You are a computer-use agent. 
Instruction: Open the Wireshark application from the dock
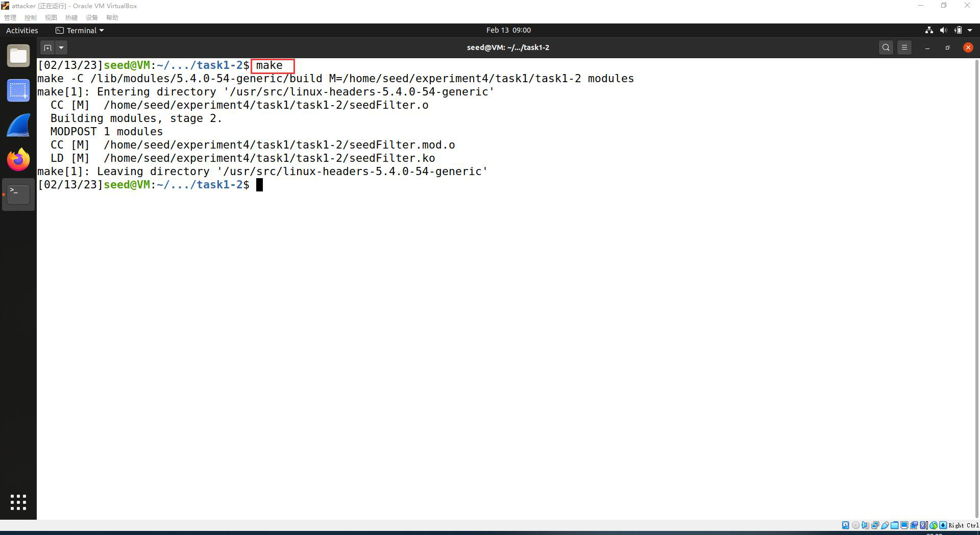18,125
